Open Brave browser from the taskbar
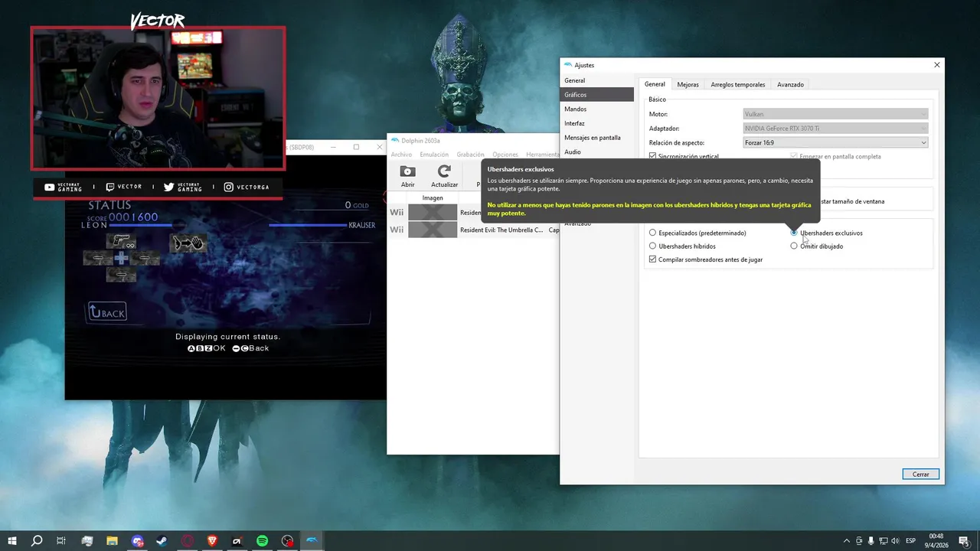 click(x=212, y=541)
